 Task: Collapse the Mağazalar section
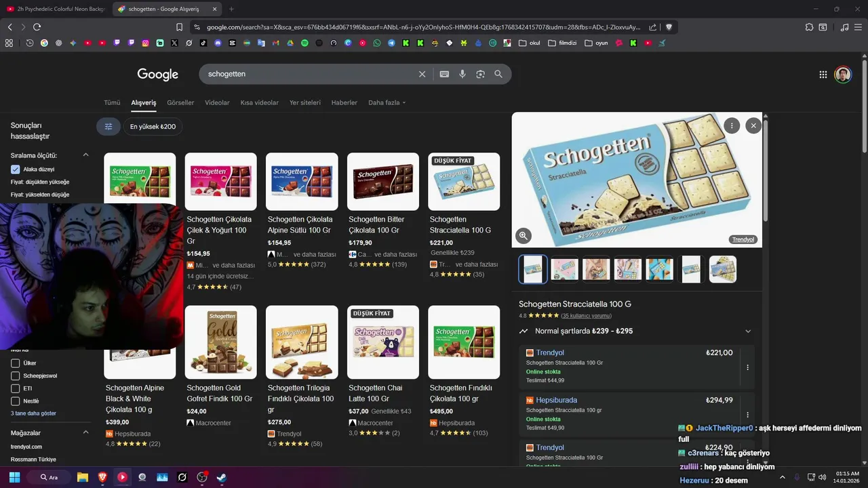pos(85,432)
